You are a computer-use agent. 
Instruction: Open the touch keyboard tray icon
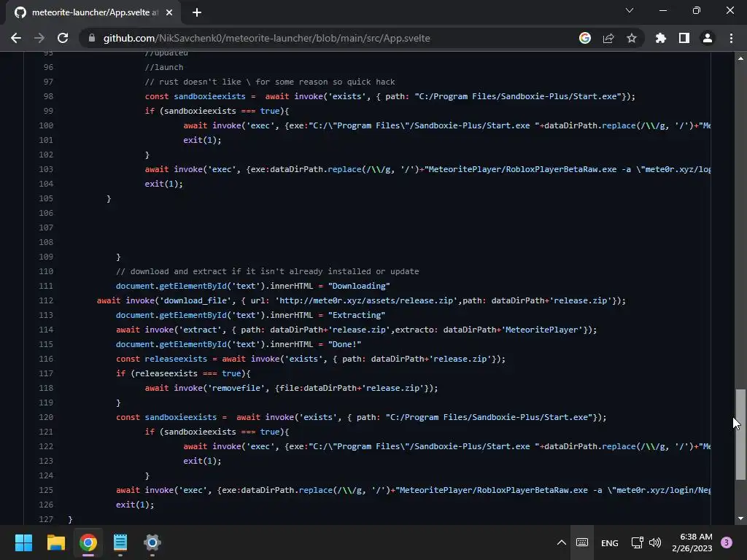pos(582,542)
